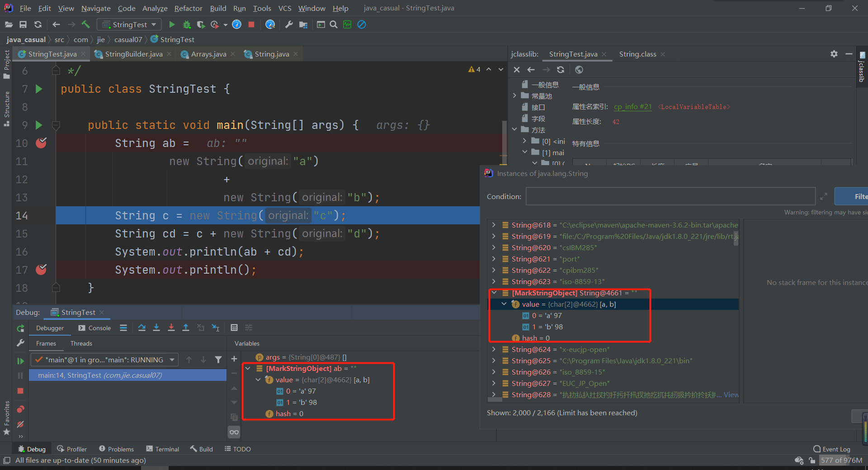Screen dimensions: 868x470
Task: Open the thread selector "main"@1 dropdown
Action: point(104,360)
